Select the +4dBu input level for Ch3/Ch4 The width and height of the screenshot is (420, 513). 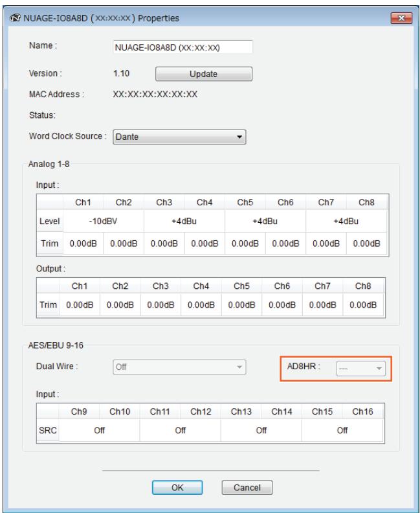click(184, 221)
